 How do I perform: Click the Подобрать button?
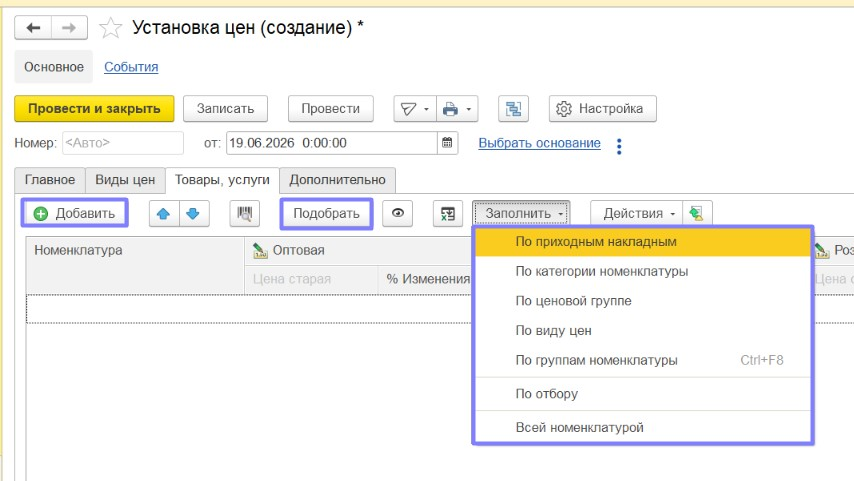point(326,214)
